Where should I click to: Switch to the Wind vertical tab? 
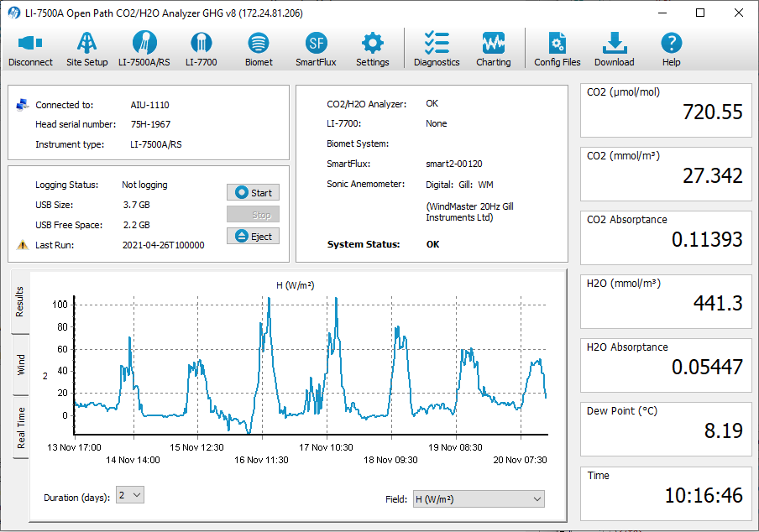pyautogui.click(x=20, y=364)
